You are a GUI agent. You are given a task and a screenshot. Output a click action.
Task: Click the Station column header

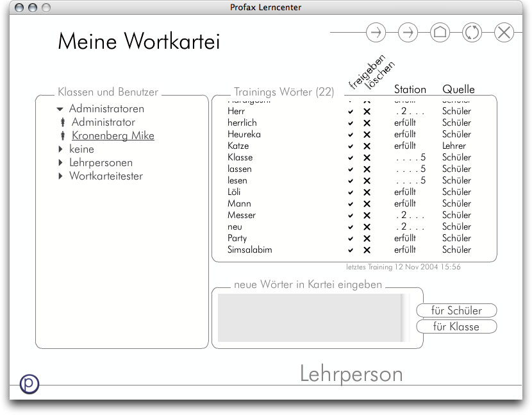(410, 89)
